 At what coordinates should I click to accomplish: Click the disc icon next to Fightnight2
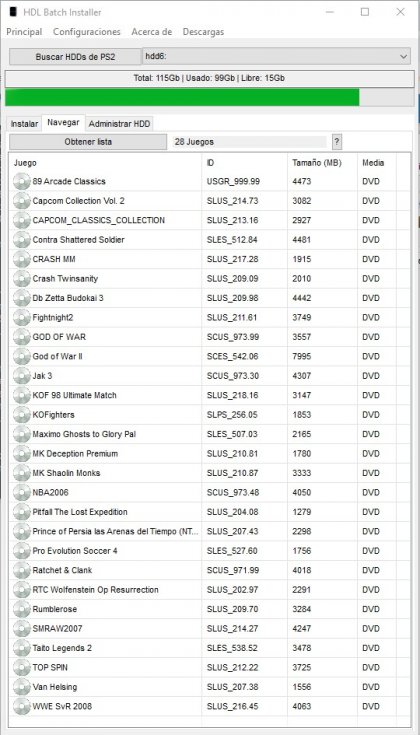(22, 317)
